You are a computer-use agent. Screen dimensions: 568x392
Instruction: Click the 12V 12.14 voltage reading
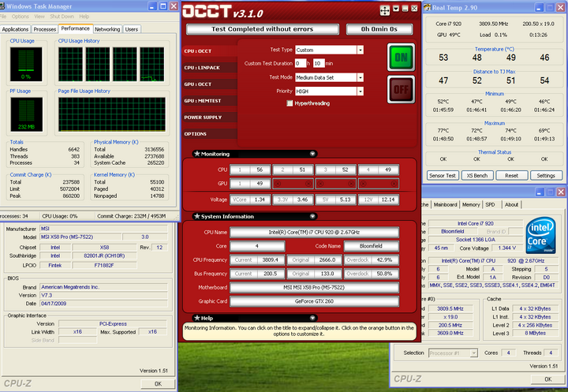379,200
